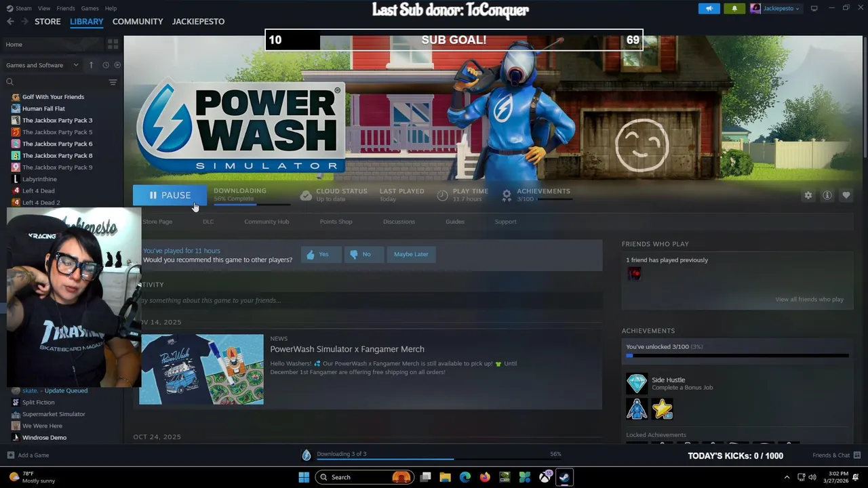Open File Explorer on the taskbar

click(445, 477)
